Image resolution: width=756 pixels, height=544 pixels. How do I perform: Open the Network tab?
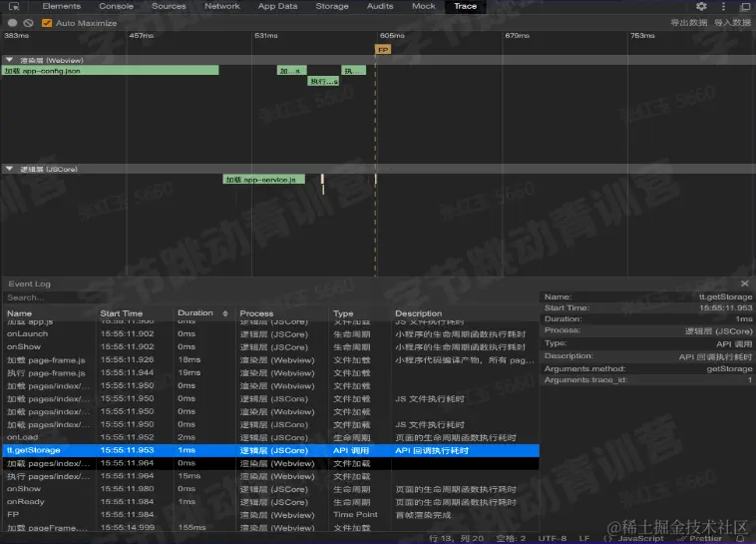(221, 6)
